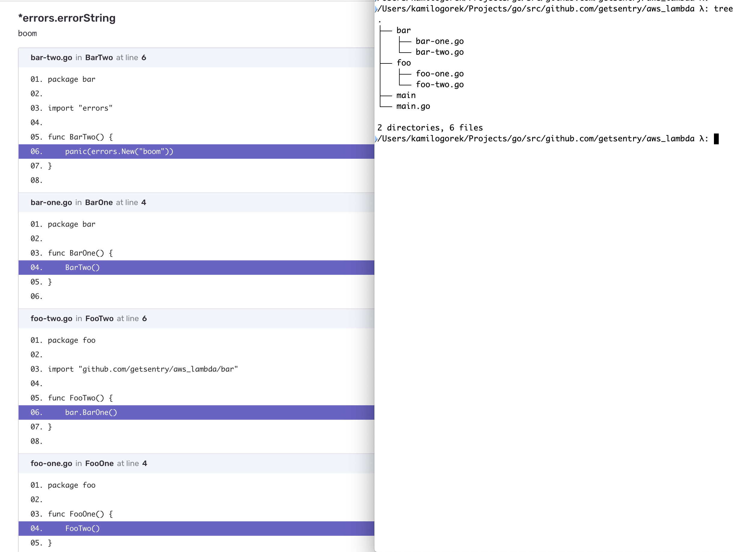Screen dimensions: 756x552
Task: Click the bar-two.go file name link
Action: pos(52,57)
